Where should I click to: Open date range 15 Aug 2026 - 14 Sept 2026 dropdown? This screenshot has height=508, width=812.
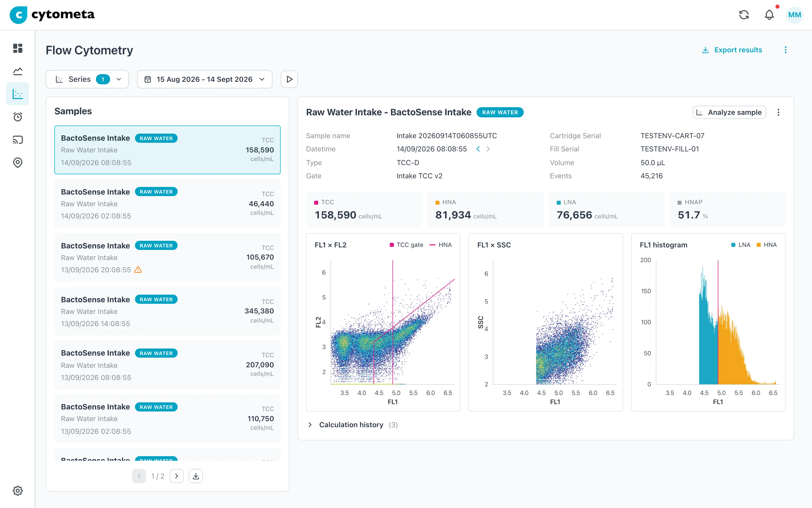click(x=205, y=79)
